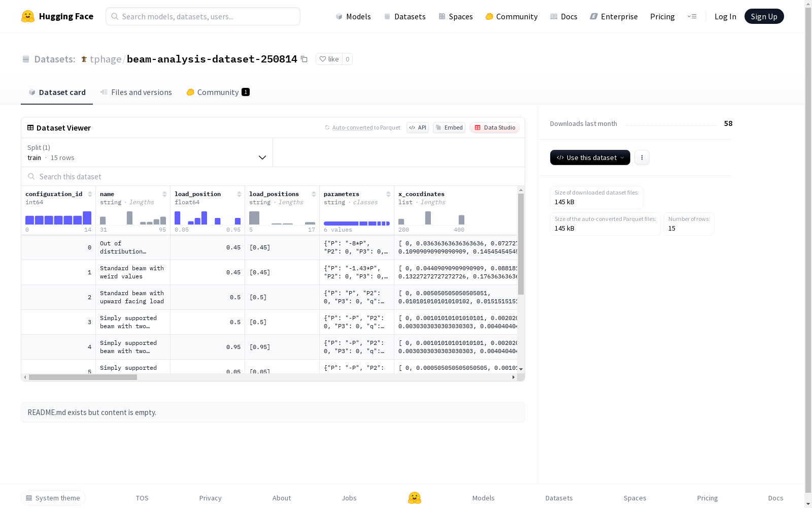Screen dimensions: 812x508
Task: Click the Hugging Face emoji in footer
Action: tap(415, 498)
